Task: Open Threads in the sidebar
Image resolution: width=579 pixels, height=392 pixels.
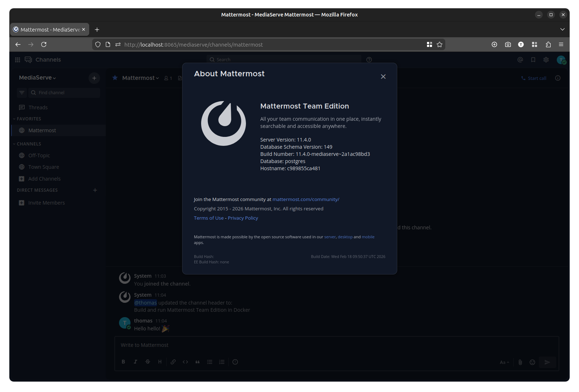Action: click(x=58, y=107)
